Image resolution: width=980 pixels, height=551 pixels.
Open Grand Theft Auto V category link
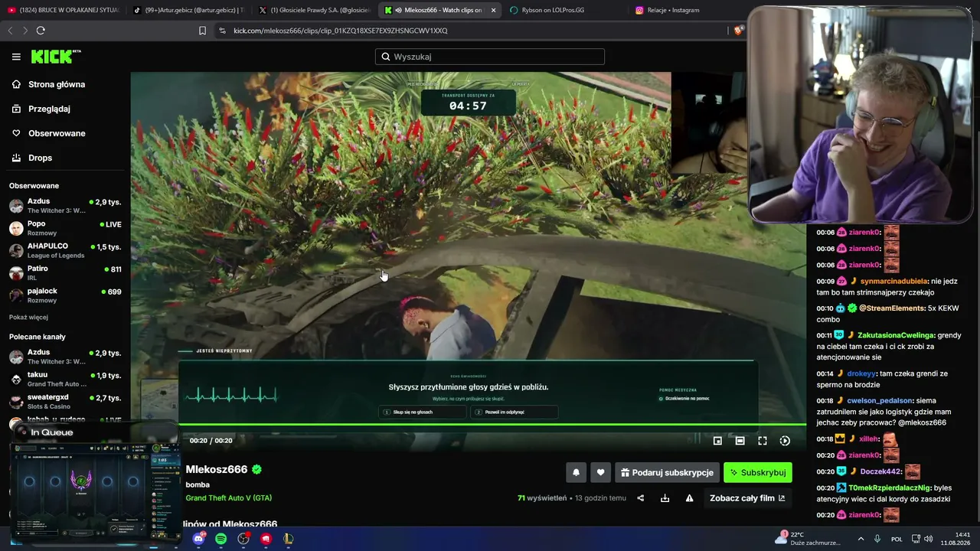pos(229,498)
